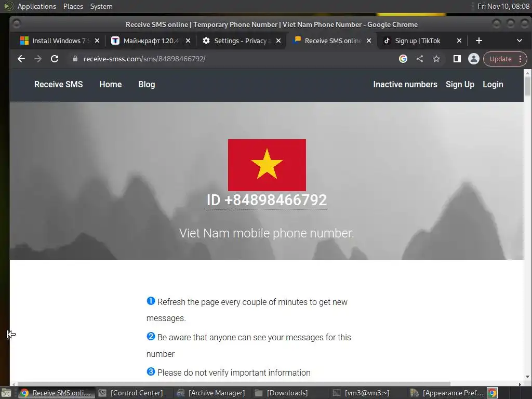Expand the tab search chevron
This screenshot has height=399, width=532.
pyautogui.click(x=519, y=41)
